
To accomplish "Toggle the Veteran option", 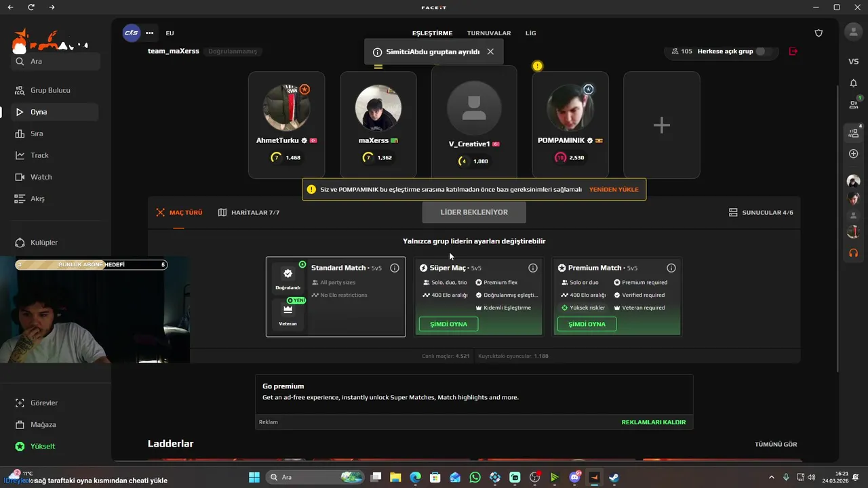I will click(288, 314).
